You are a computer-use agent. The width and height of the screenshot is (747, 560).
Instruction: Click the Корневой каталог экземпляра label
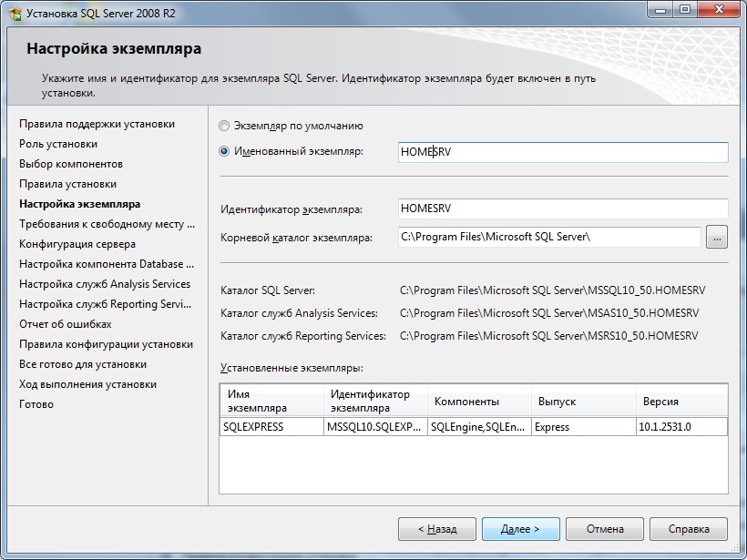[x=296, y=238]
